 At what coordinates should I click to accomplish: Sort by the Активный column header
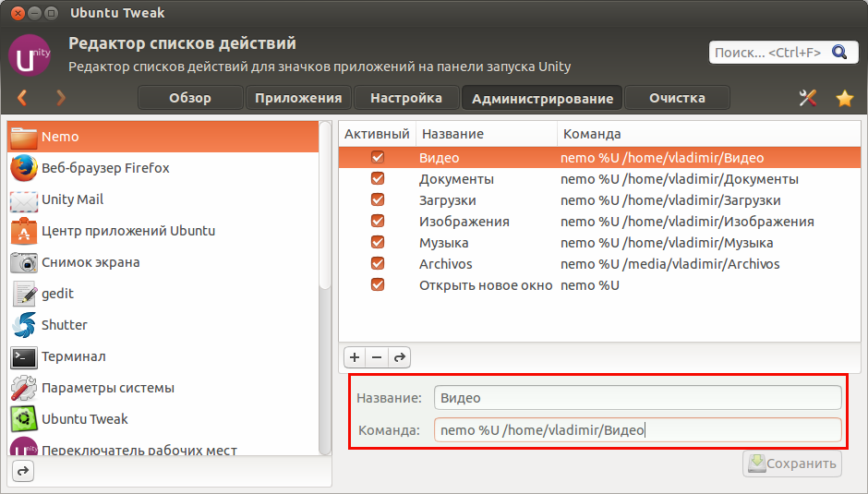[x=377, y=134]
